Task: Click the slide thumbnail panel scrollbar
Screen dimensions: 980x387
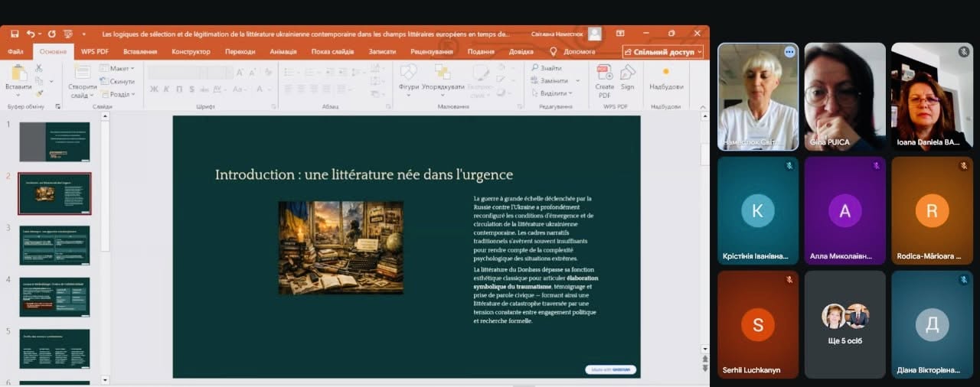Action: (x=106, y=184)
